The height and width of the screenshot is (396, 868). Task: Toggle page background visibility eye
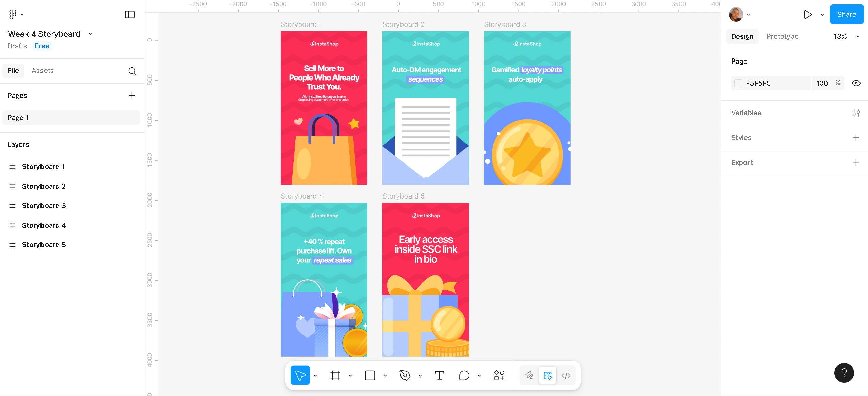856,83
